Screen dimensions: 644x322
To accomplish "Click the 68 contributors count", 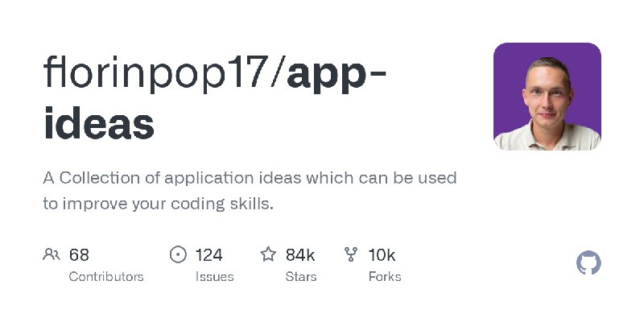I will coord(79,255).
